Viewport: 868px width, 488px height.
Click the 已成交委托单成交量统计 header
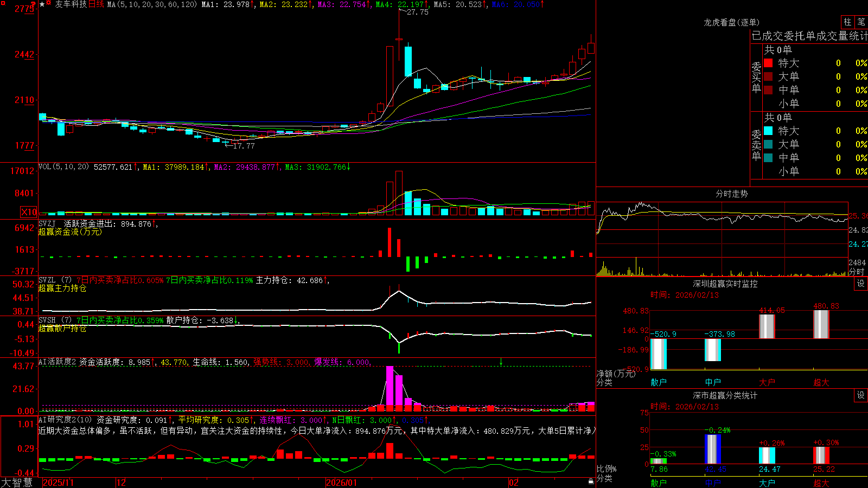pos(809,36)
